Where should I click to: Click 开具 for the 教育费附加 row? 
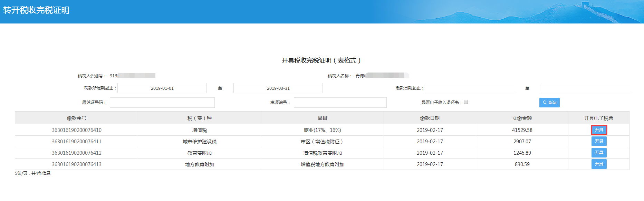pos(599,153)
